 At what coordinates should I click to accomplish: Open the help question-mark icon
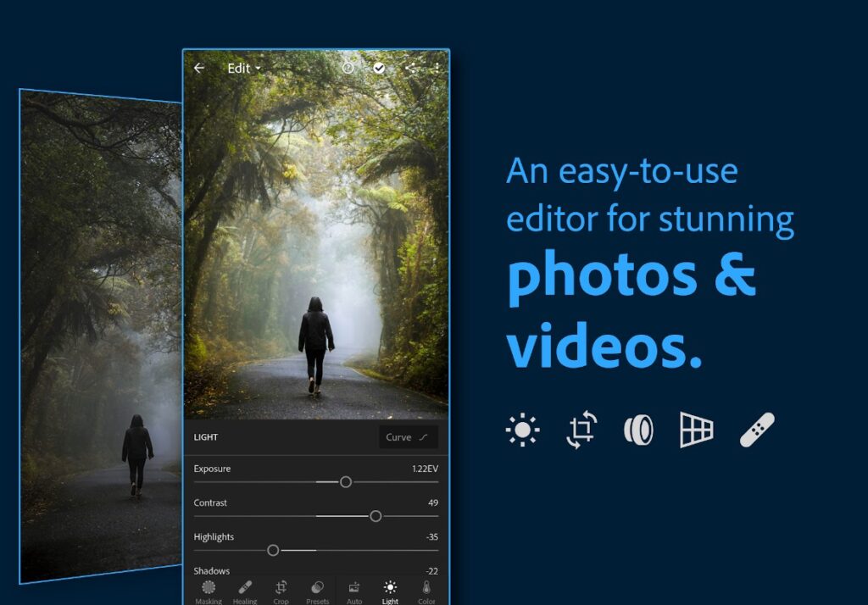[x=348, y=69]
